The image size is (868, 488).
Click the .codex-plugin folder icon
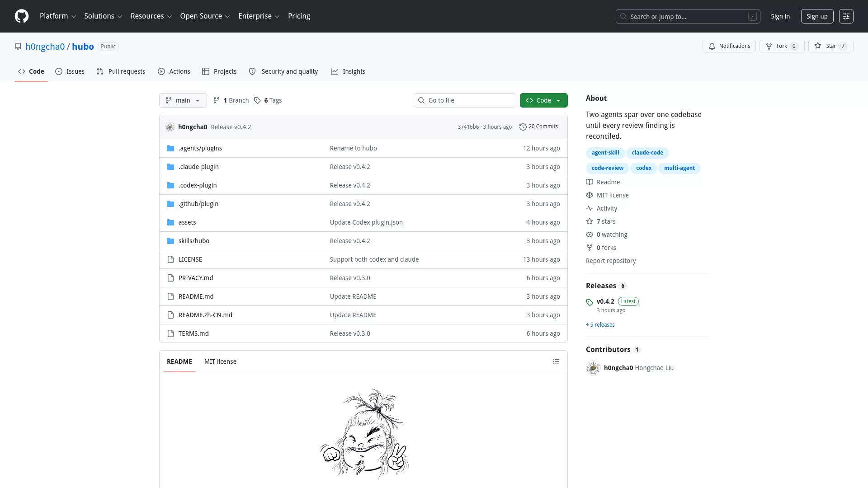170,185
